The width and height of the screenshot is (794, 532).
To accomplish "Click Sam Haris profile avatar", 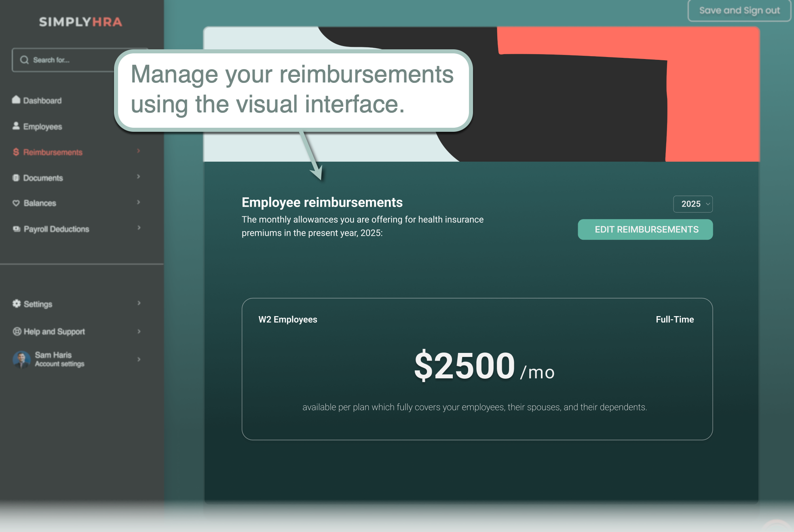I will coord(22,359).
